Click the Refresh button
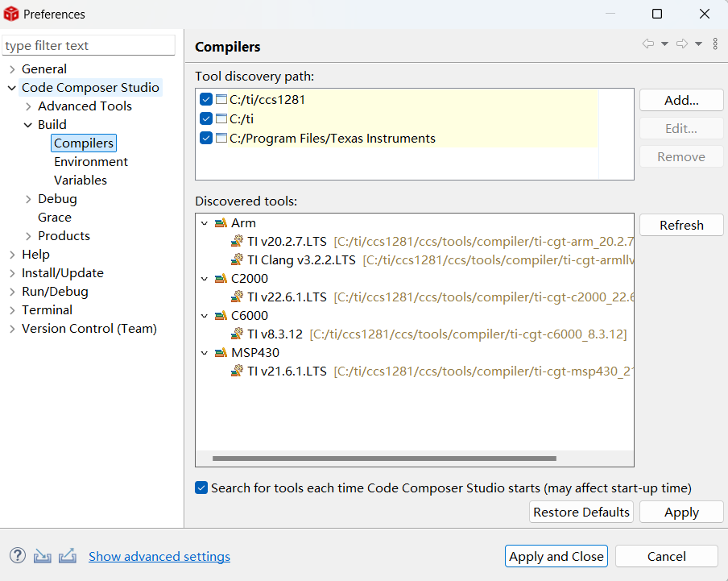This screenshot has width=728, height=581. pos(681,226)
